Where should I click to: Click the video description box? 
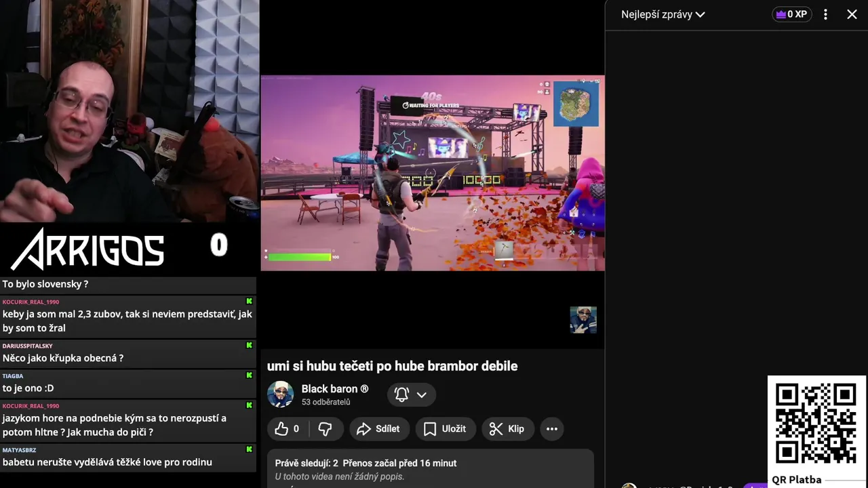431,469
